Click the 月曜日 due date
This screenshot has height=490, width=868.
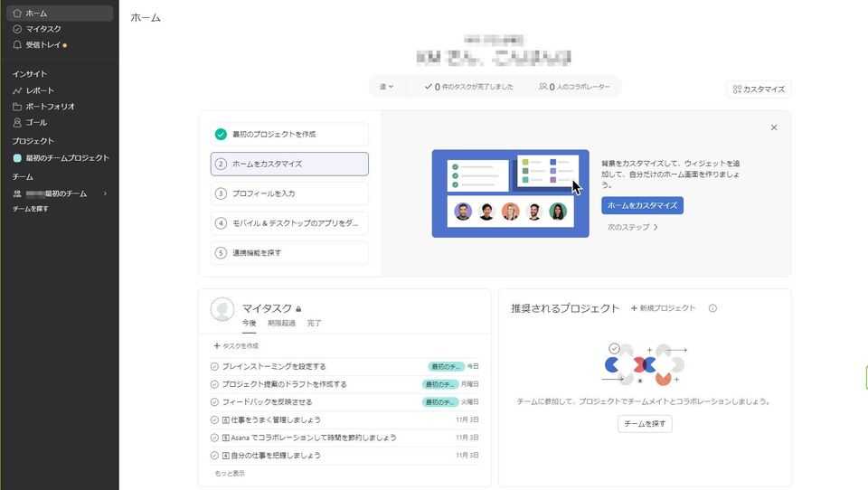[x=470, y=384]
